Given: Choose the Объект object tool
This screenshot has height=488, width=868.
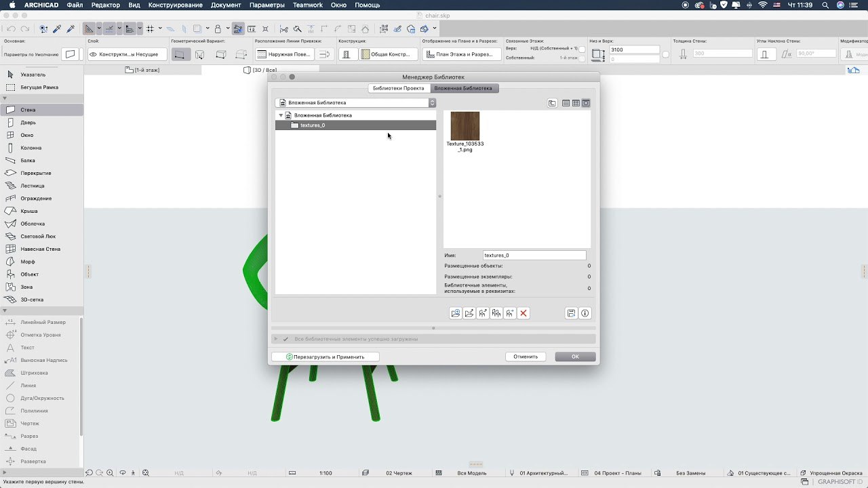Looking at the screenshot, I should click(x=41, y=274).
